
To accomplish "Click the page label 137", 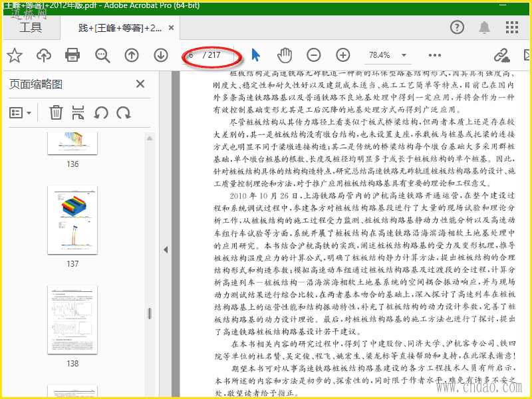I will [x=72, y=264].
